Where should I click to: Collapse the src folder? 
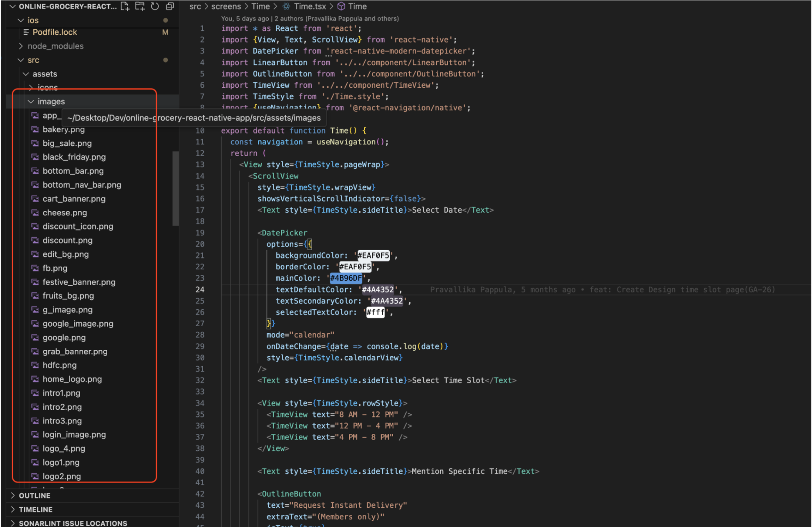pyautogui.click(x=21, y=60)
